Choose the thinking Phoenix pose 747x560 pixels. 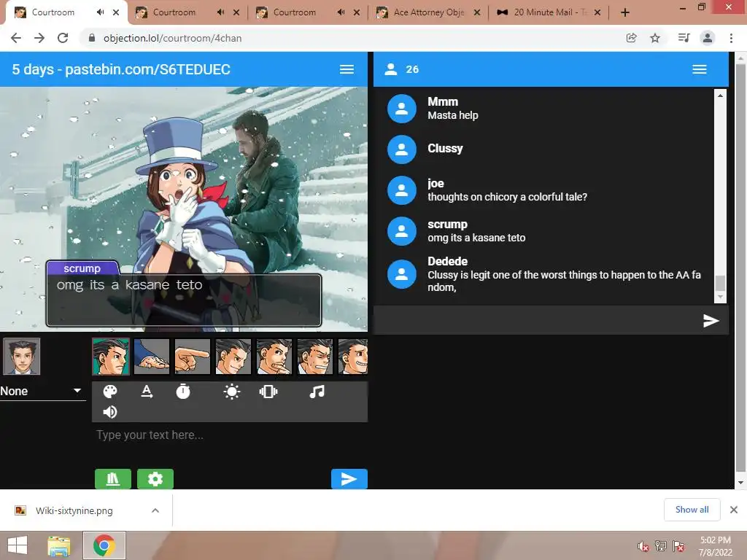pos(274,356)
